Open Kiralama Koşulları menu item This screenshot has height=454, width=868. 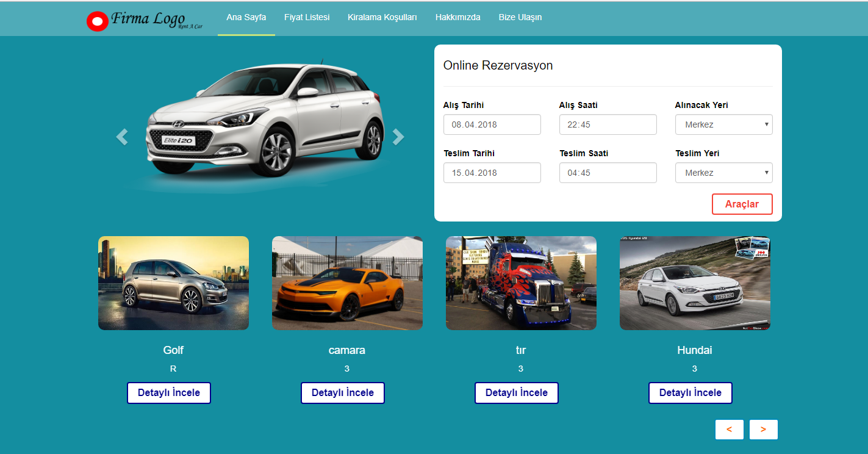[382, 17]
